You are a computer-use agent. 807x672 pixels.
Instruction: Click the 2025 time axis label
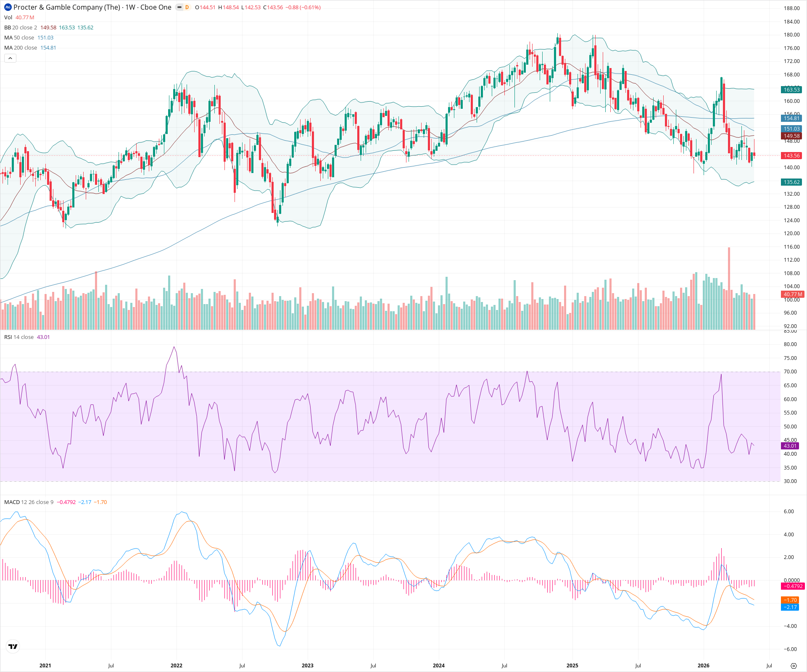(x=572, y=665)
